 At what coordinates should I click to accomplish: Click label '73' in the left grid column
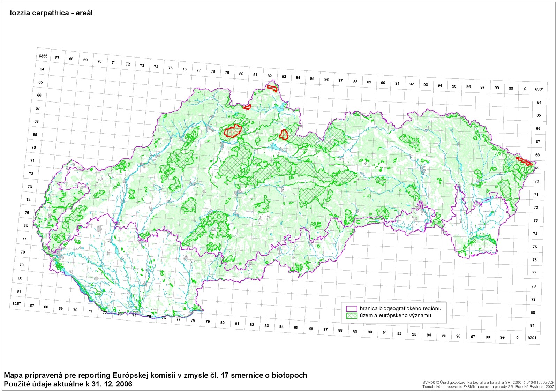pyautogui.click(x=30, y=187)
